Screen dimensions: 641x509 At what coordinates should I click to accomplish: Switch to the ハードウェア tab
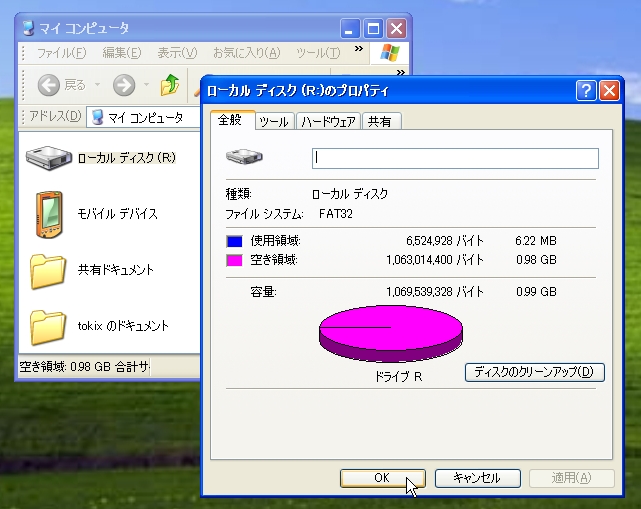pos(328,121)
